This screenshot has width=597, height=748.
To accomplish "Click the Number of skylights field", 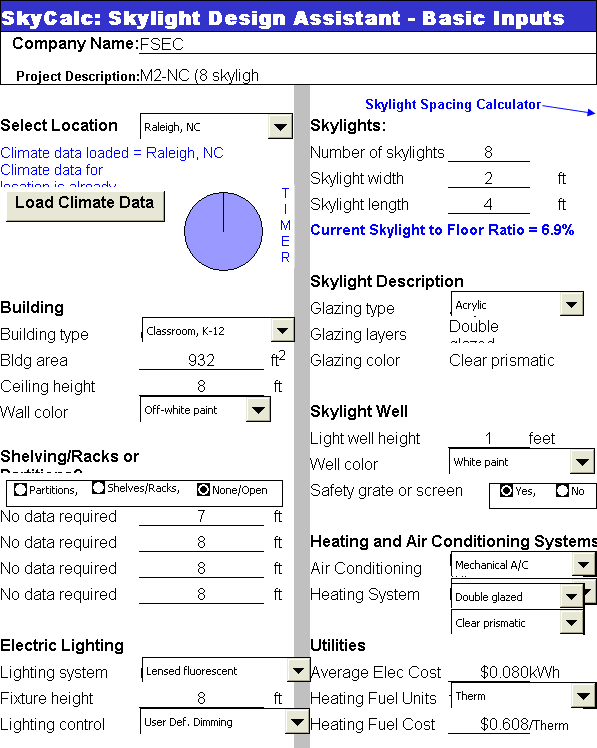I will pos(489,153).
